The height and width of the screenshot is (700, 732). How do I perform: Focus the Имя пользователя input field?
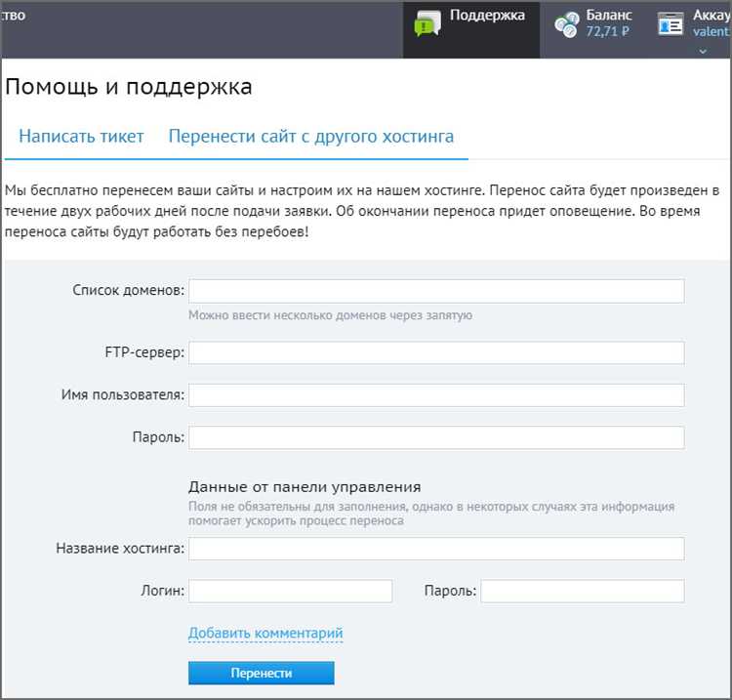tap(436, 395)
